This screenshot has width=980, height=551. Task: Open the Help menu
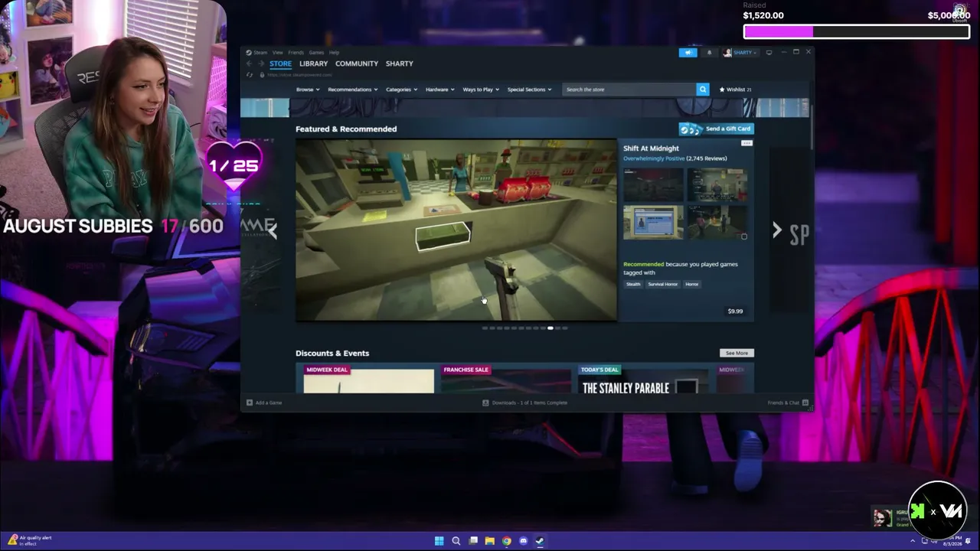pos(334,53)
